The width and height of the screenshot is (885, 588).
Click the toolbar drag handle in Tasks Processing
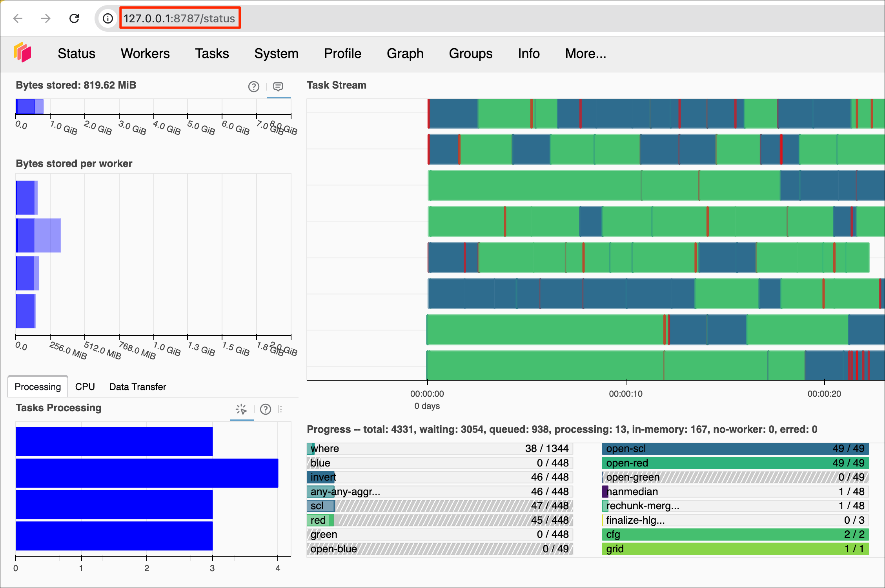click(280, 409)
